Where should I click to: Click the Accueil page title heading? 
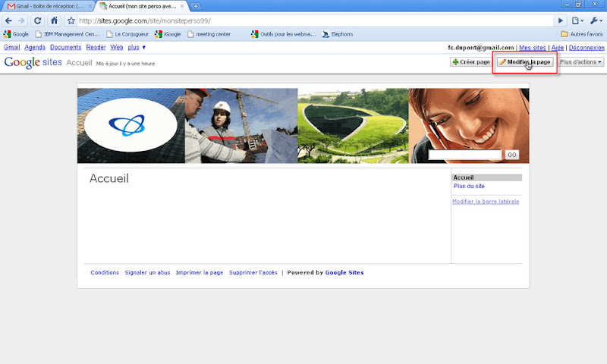[x=109, y=178]
